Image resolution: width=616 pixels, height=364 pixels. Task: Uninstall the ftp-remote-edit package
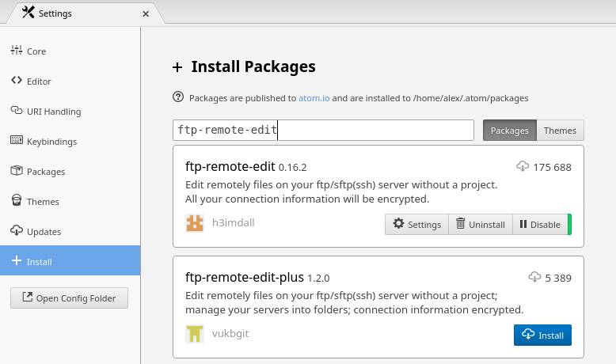pyautogui.click(x=481, y=225)
